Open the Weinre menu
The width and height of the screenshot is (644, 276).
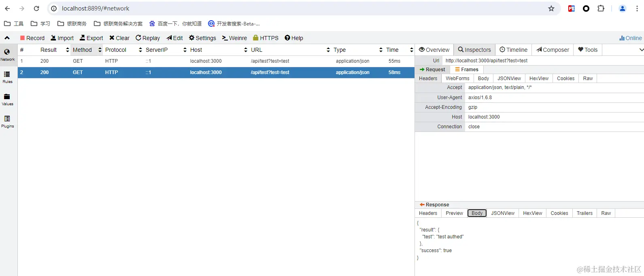pyautogui.click(x=235, y=38)
